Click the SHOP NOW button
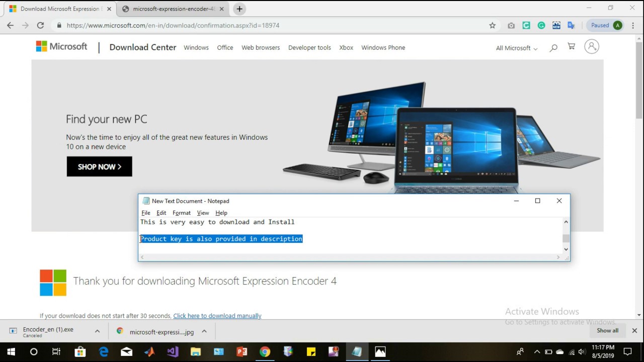Image resolution: width=644 pixels, height=362 pixels. (100, 166)
